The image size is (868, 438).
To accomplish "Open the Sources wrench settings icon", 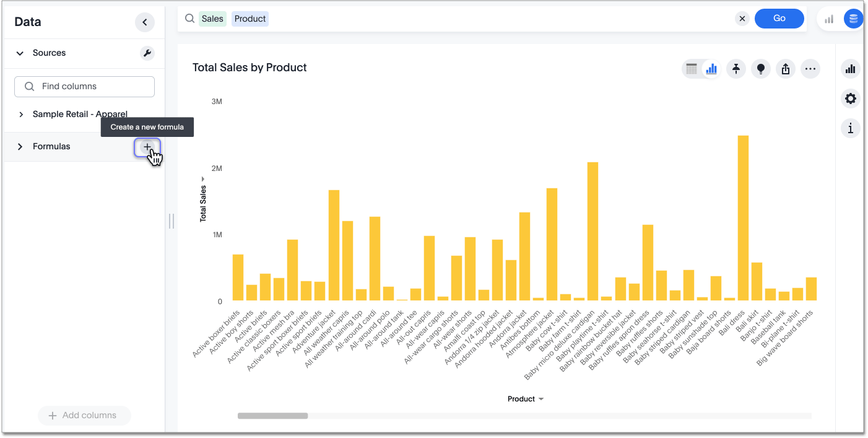I will pyautogui.click(x=147, y=53).
